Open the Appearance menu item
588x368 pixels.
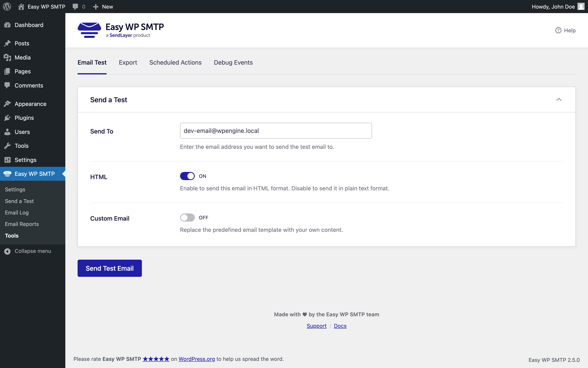pyautogui.click(x=32, y=104)
